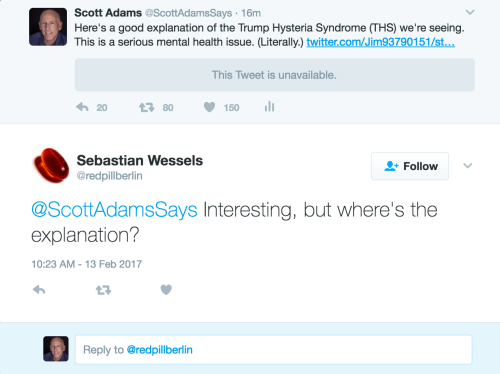Open Sebastian Wessels display name
The image size is (500, 374).
tap(140, 160)
